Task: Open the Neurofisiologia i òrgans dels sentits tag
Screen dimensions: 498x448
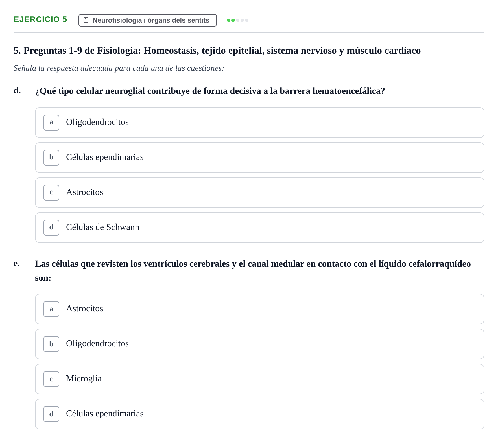Action: (147, 20)
